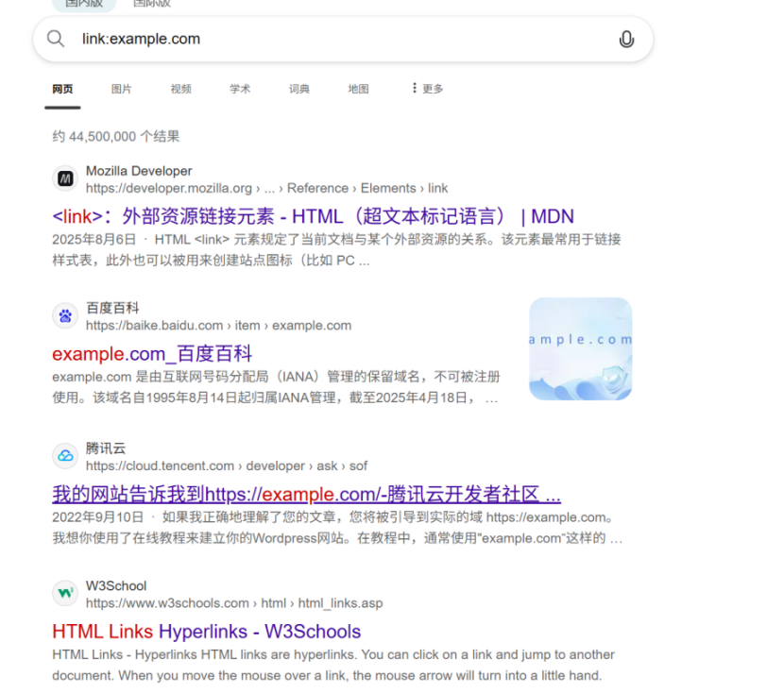Switch to the 国际版 option
Image resolution: width=784 pixels, height=693 pixels.
(152, 4)
